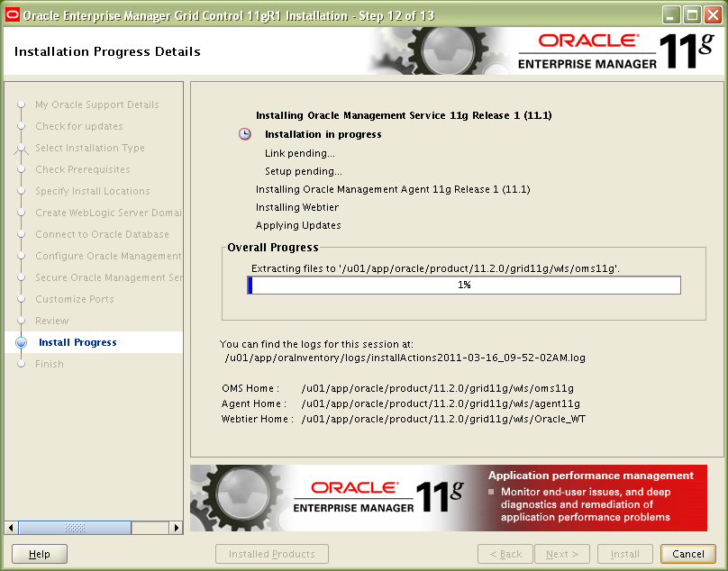This screenshot has width=728, height=571.
Task: Click the Cancel button
Action: (688, 554)
